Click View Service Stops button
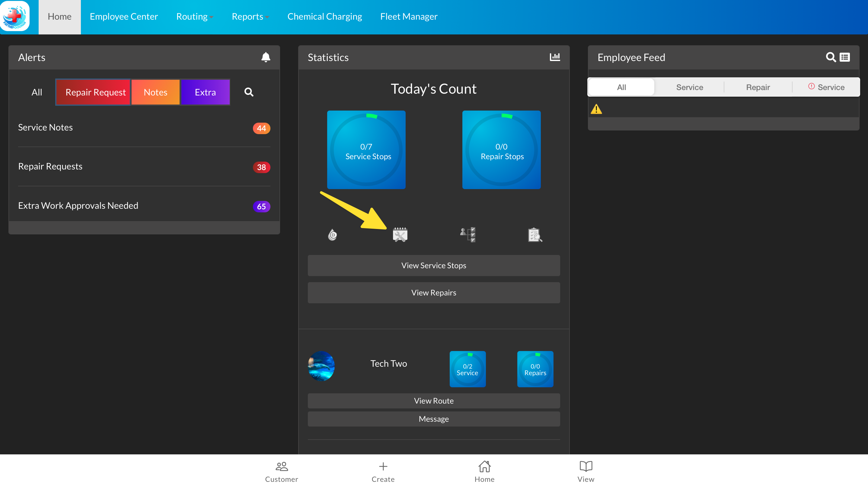The image size is (868, 493). click(x=434, y=266)
